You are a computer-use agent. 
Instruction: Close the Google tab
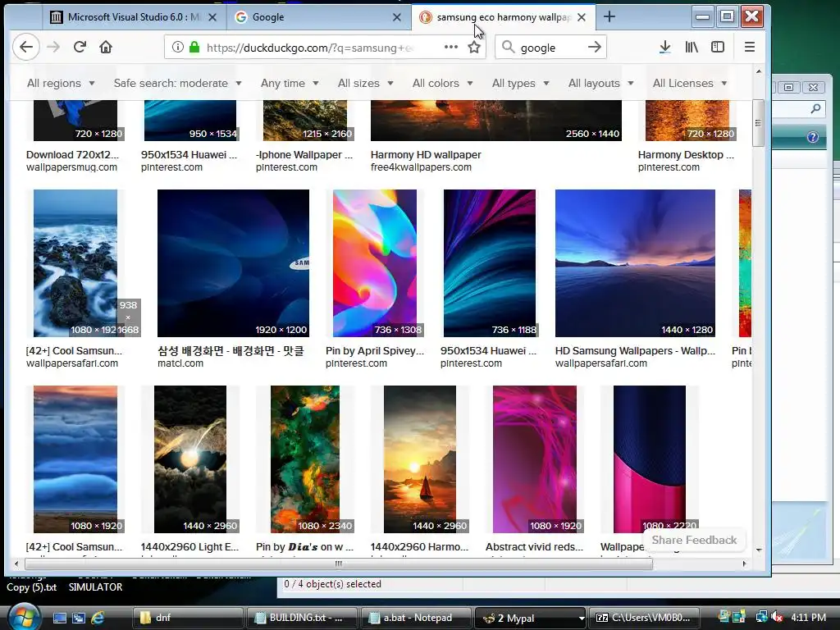[x=397, y=17]
